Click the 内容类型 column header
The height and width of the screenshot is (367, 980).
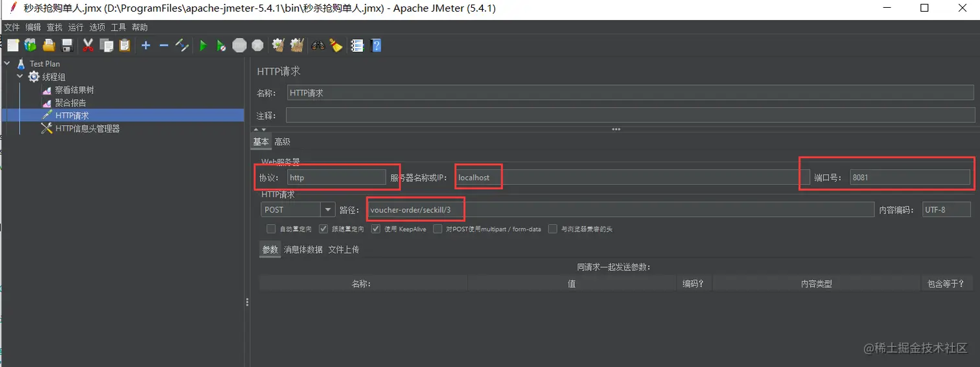817,283
